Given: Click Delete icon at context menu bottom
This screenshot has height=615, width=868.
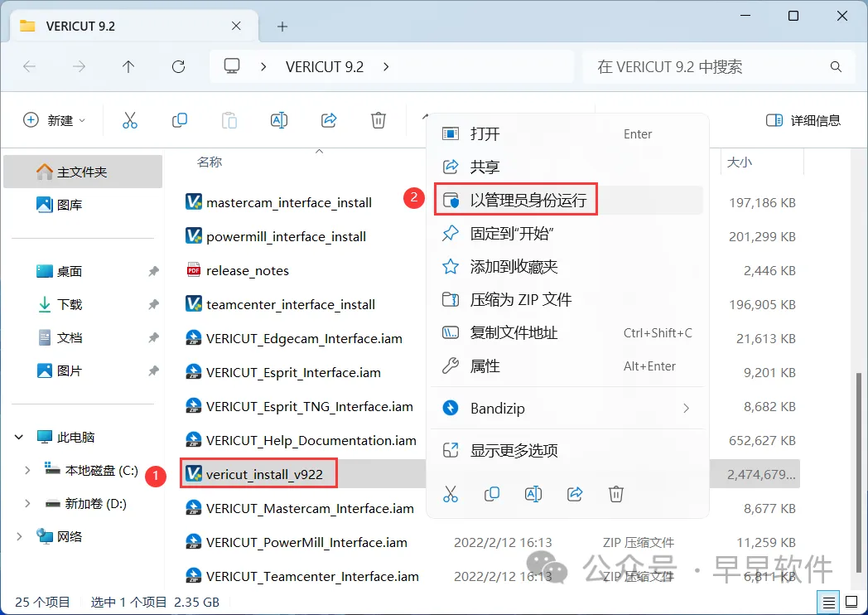Looking at the screenshot, I should (616, 494).
